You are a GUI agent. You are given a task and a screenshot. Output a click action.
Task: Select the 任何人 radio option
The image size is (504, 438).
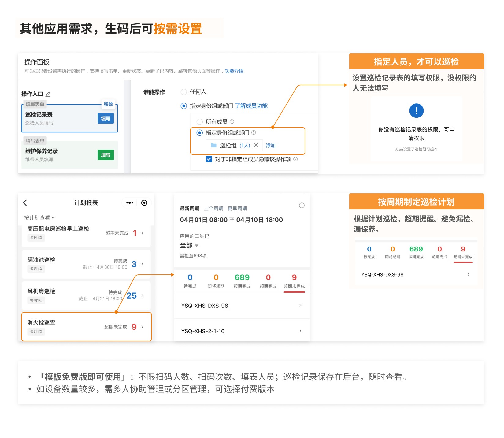point(183,92)
